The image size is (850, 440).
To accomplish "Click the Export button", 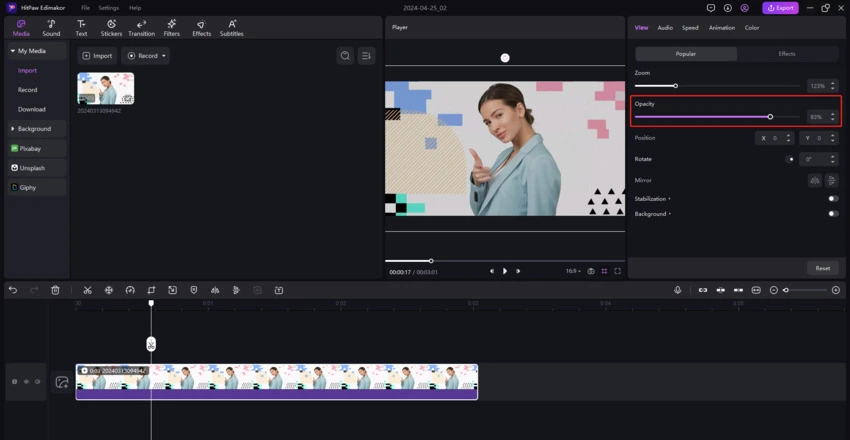I will point(780,8).
